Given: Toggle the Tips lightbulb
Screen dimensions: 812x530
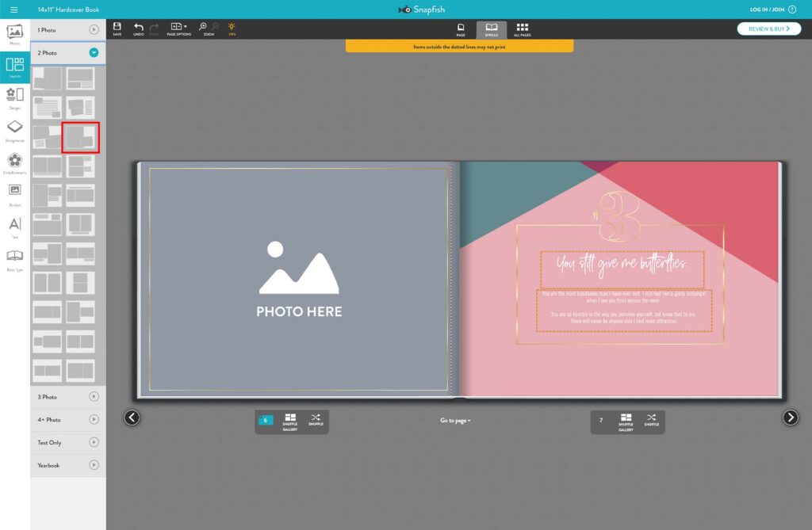Looking at the screenshot, I should [x=232, y=30].
